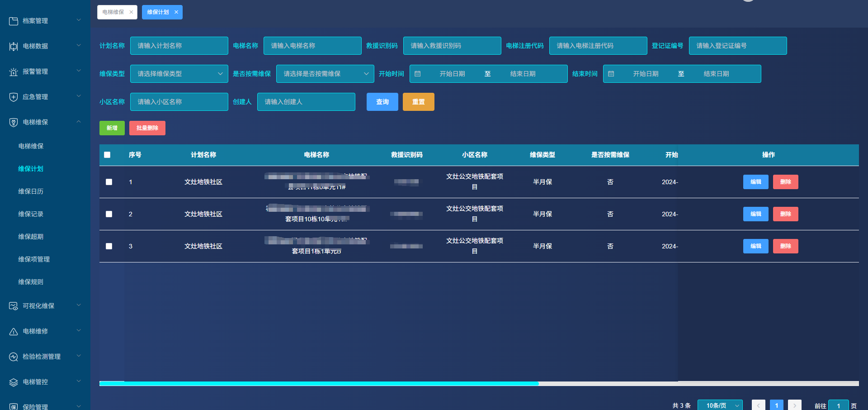Open the 10条/页 page size dropdown

coord(720,405)
